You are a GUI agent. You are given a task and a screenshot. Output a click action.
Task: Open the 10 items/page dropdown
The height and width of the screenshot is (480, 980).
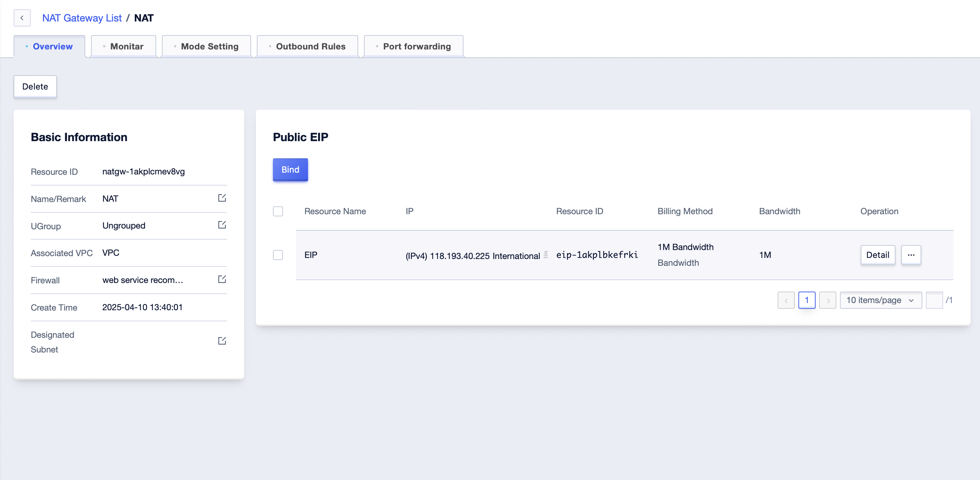pos(880,300)
